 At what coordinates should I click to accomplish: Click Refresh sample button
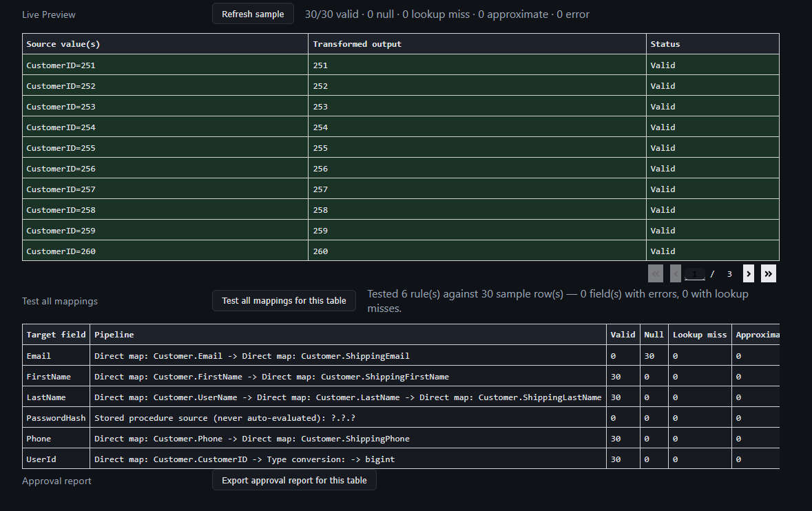(253, 14)
